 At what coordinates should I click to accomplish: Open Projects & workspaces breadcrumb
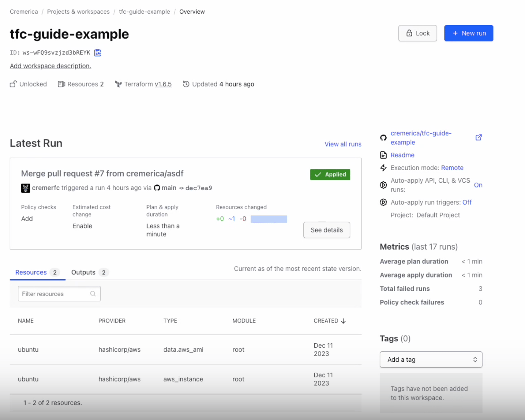pyautogui.click(x=78, y=12)
